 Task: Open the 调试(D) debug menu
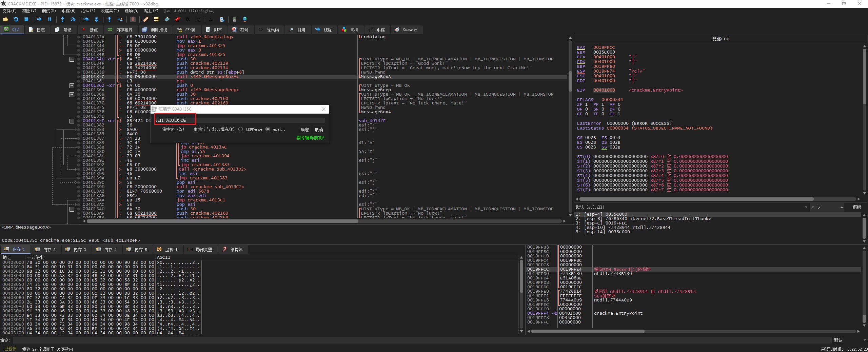[x=48, y=11]
